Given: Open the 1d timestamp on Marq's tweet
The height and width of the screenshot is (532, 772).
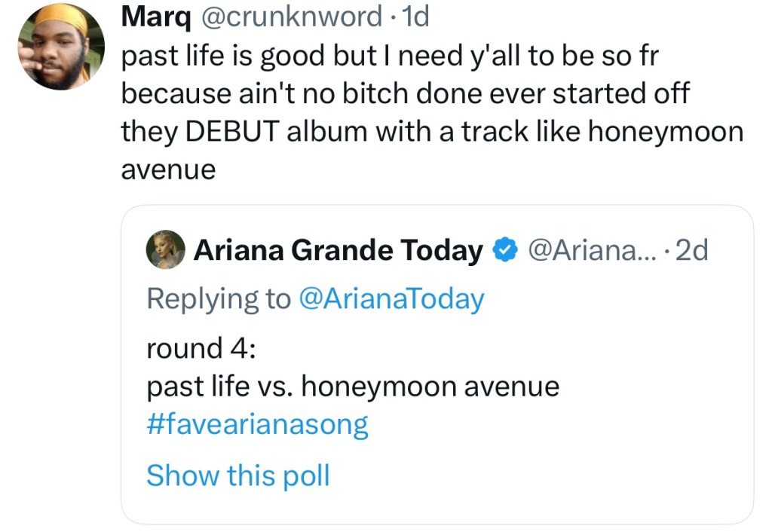Looking at the screenshot, I should point(416,17).
